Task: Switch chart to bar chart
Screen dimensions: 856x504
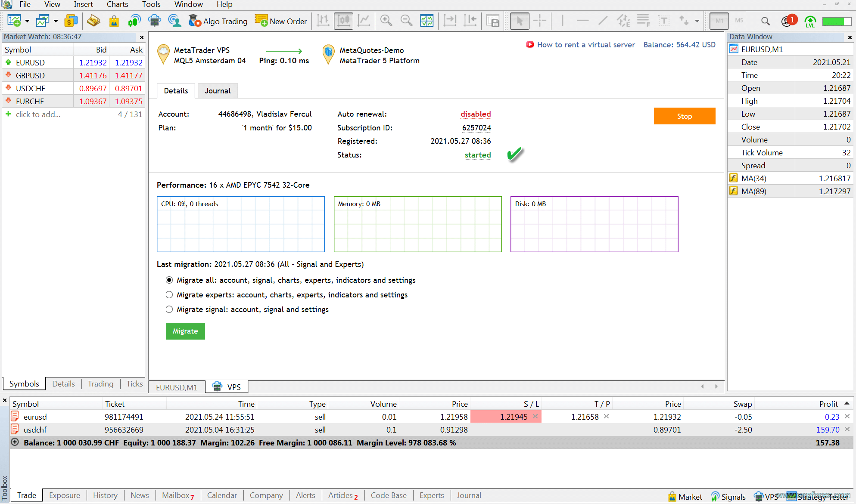Action: click(323, 21)
